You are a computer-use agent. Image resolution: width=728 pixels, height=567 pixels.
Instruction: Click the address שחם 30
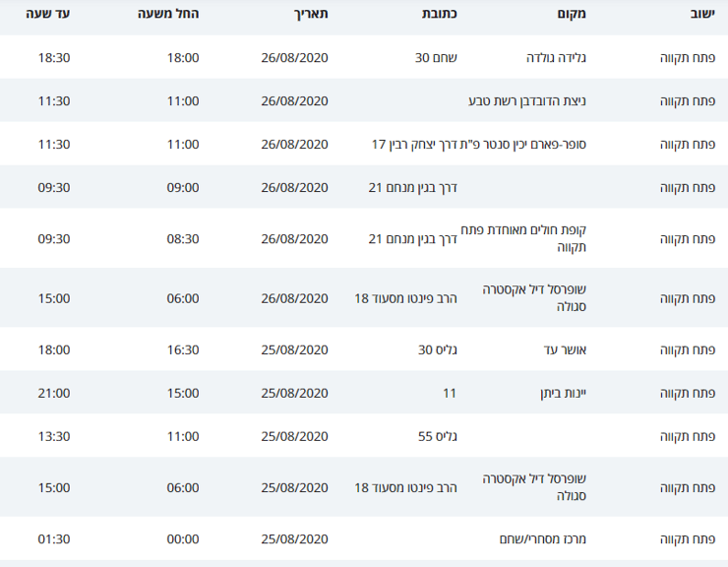pos(432,58)
